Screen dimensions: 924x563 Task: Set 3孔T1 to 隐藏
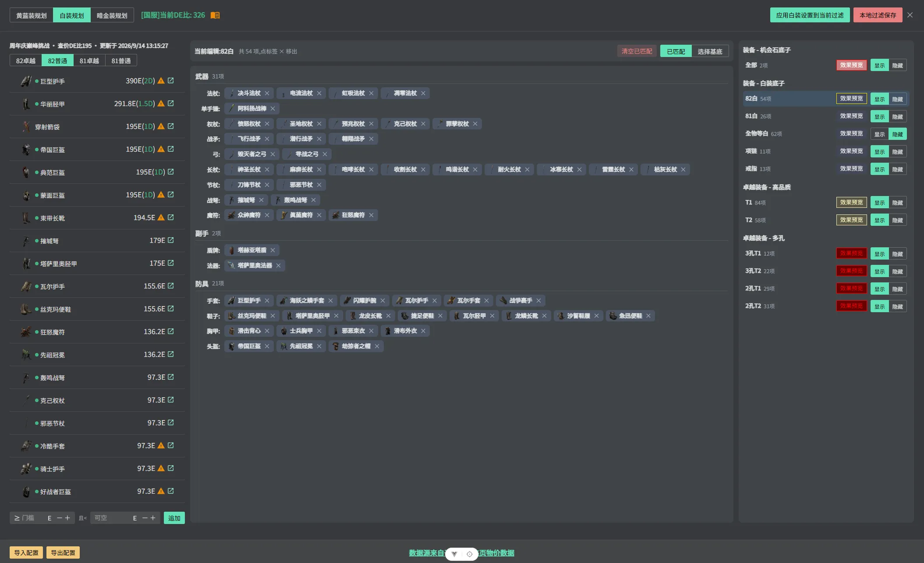898,254
